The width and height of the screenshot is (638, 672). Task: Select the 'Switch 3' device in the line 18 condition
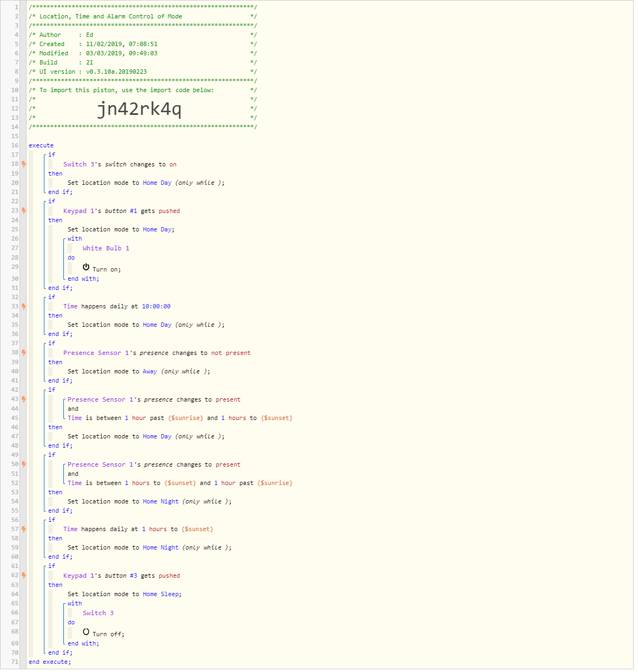click(x=79, y=164)
